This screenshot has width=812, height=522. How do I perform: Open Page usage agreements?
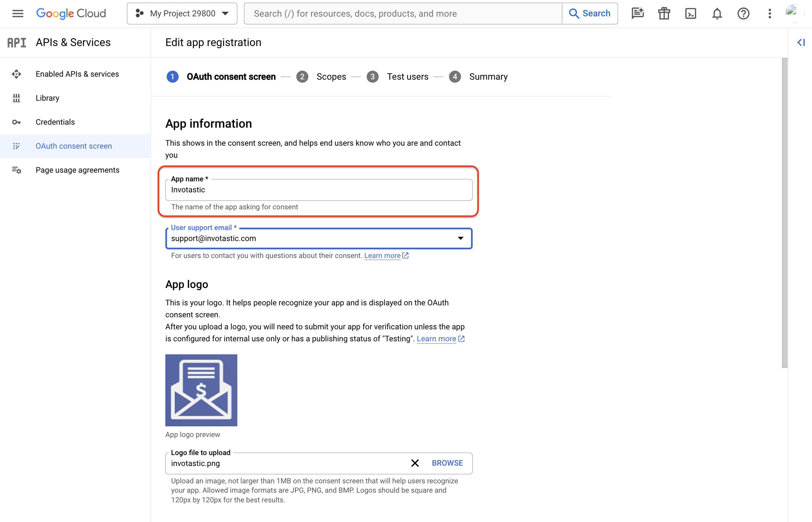tap(75, 170)
